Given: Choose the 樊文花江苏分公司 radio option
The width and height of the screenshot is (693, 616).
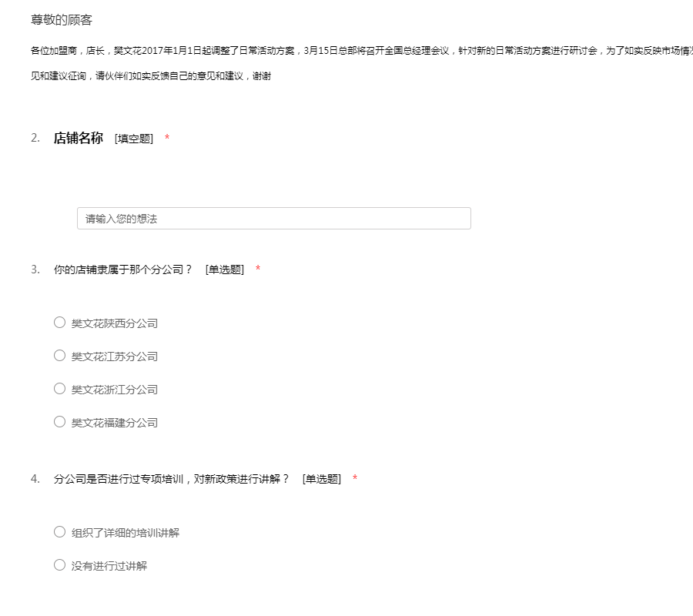Looking at the screenshot, I should point(59,356).
